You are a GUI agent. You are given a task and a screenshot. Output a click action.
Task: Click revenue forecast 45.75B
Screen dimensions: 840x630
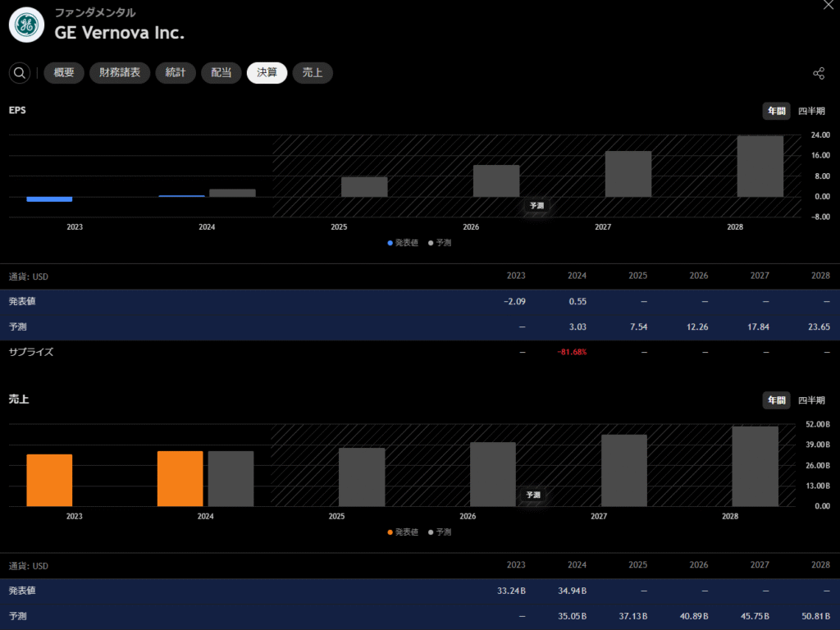click(x=755, y=616)
